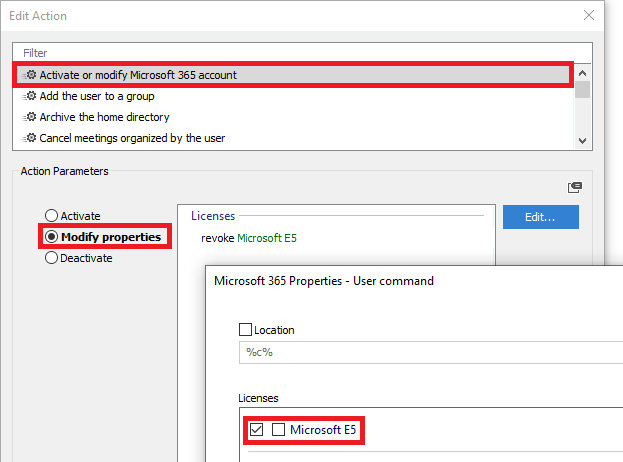Toggle the first checked Microsoft E5 checkbox
This screenshot has width=623, height=462.
[257, 429]
